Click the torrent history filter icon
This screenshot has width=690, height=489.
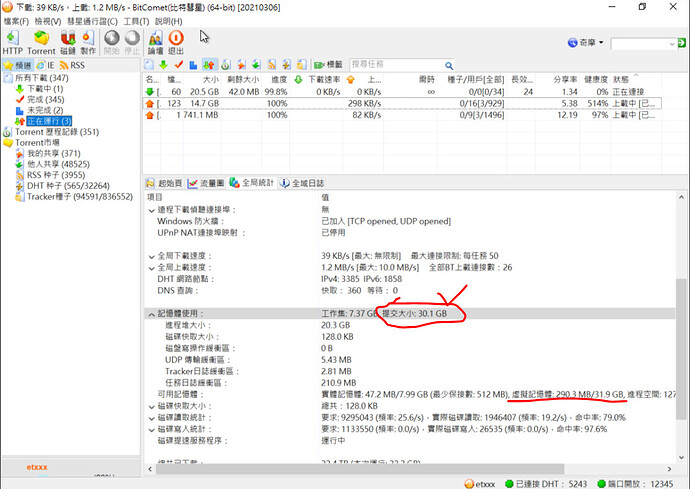pyautogui.click(x=226, y=65)
